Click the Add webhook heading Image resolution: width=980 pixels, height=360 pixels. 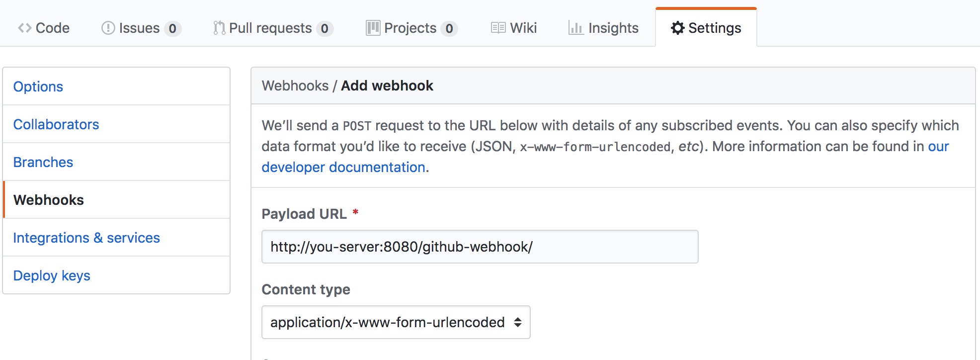pyautogui.click(x=387, y=86)
